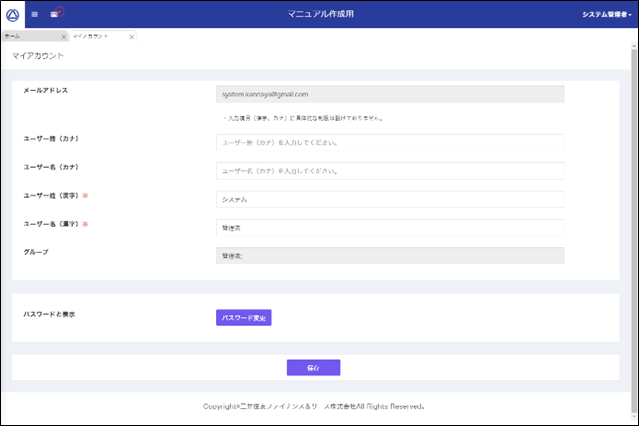
Task: Click the パスワードと表示 label
Action: pyautogui.click(x=49, y=314)
